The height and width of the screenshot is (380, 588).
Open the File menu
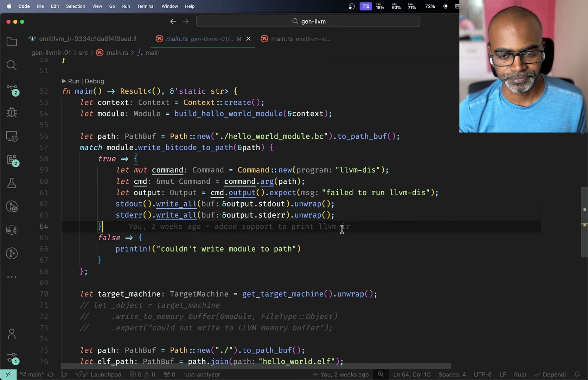pyautogui.click(x=40, y=6)
